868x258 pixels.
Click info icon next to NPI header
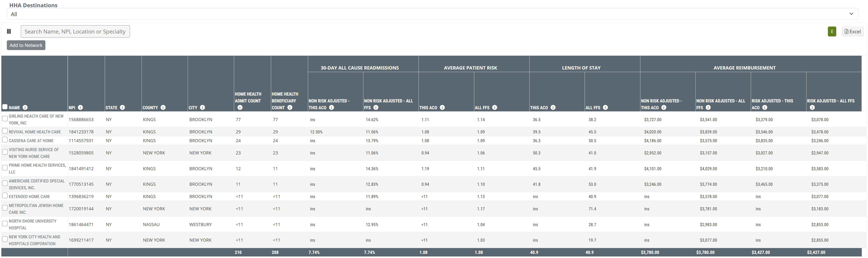(x=80, y=107)
